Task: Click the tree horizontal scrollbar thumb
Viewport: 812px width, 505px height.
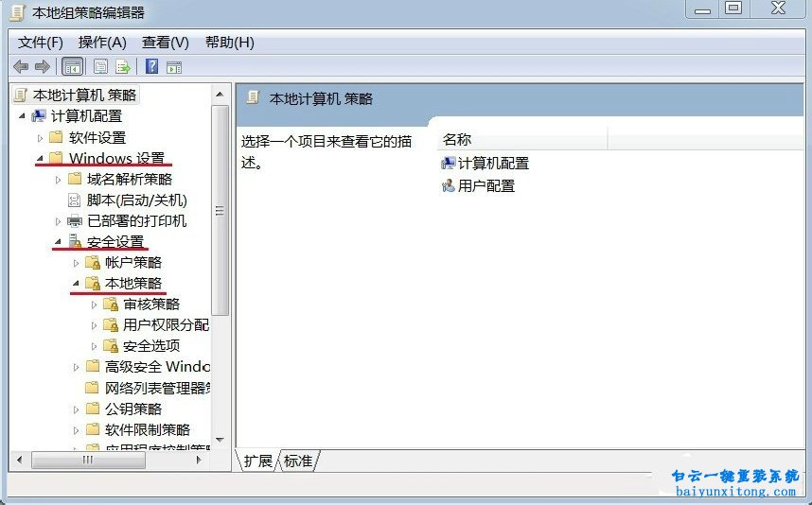Action: (88, 460)
